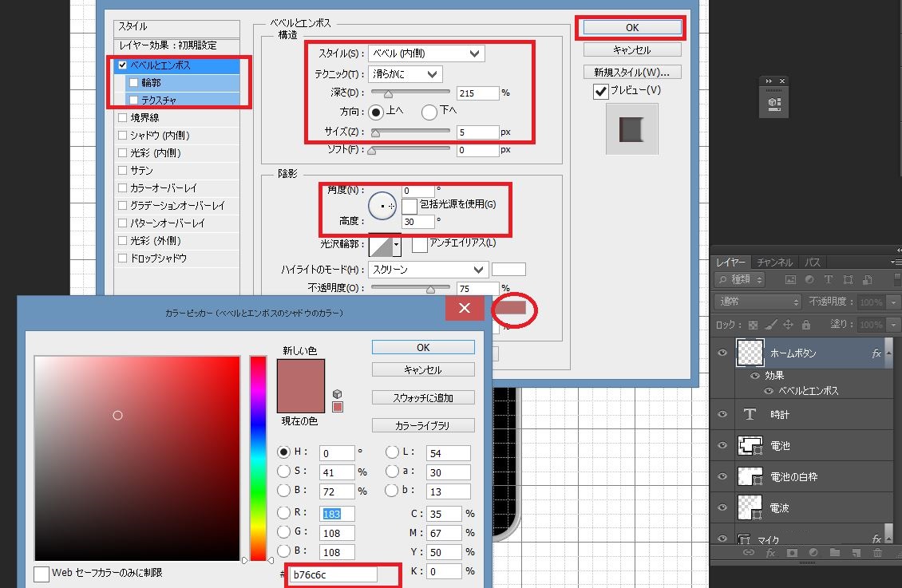The image size is (902, 588).
Task: Switch to the パス tab
Action: click(x=813, y=262)
